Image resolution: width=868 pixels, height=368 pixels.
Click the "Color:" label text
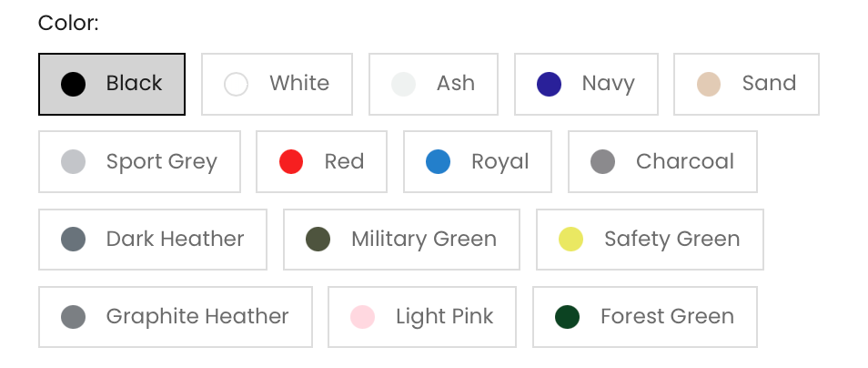pyautogui.click(x=68, y=23)
